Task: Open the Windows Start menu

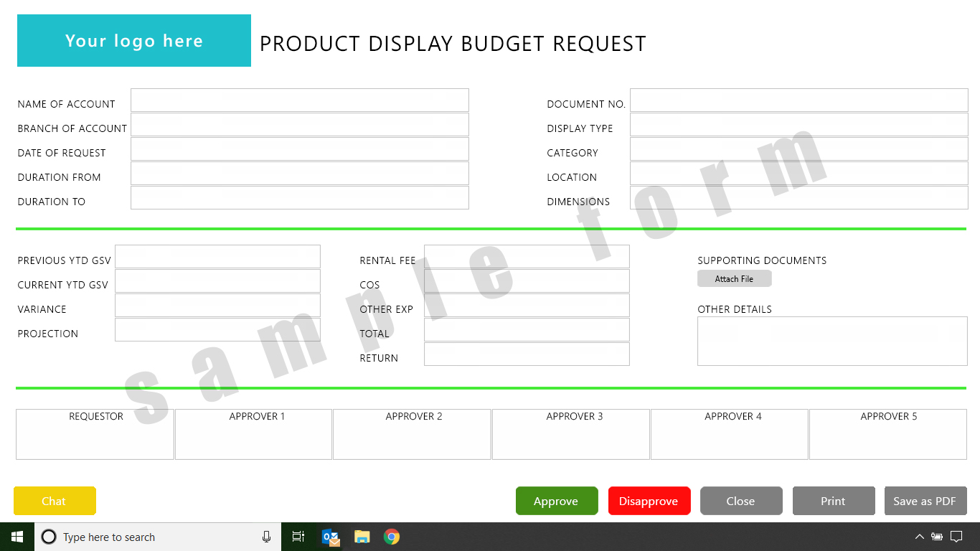Action: pos(17,537)
